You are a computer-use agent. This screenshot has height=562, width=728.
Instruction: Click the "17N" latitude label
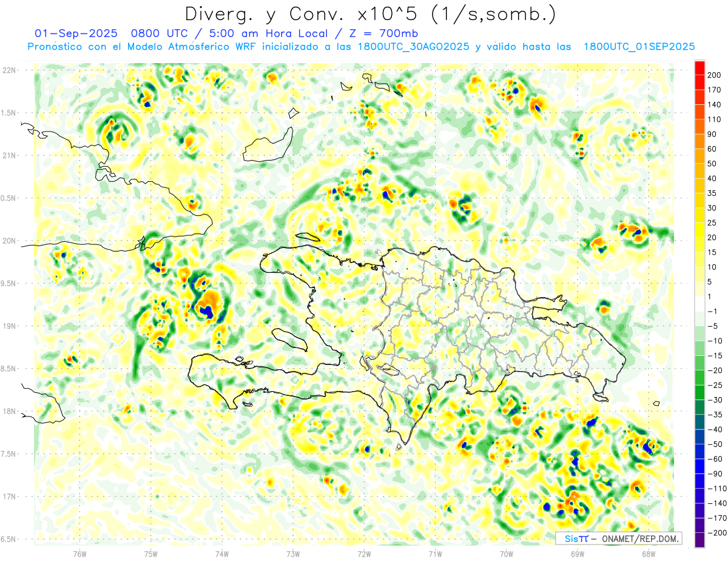[x=10, y=497]
